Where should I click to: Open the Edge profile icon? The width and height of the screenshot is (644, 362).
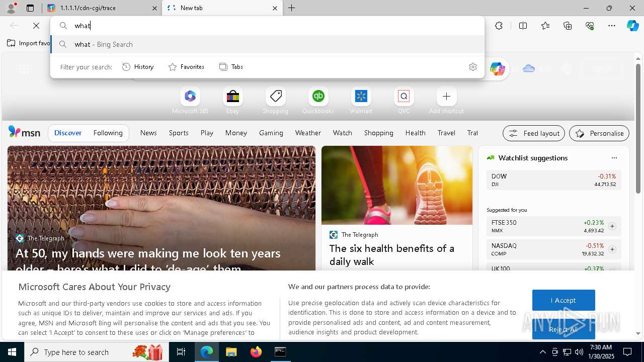pyautogui.click(x=11, y=8)
